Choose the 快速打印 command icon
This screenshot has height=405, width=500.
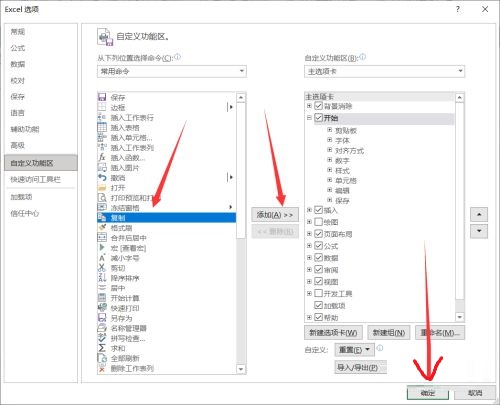102,308
